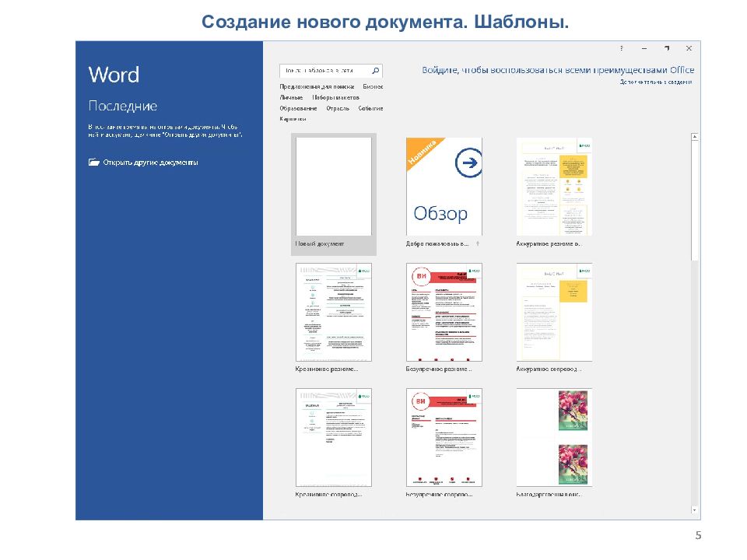Search suggested category 'Отрасль'
This screenshot has height=560, width=747.
point(338,109)
